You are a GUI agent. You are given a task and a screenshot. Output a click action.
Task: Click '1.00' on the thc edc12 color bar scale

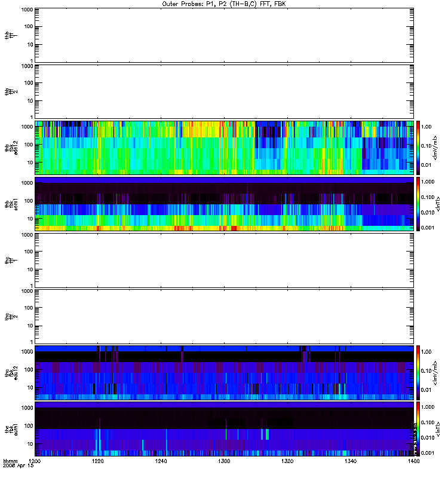pos(426,352)
